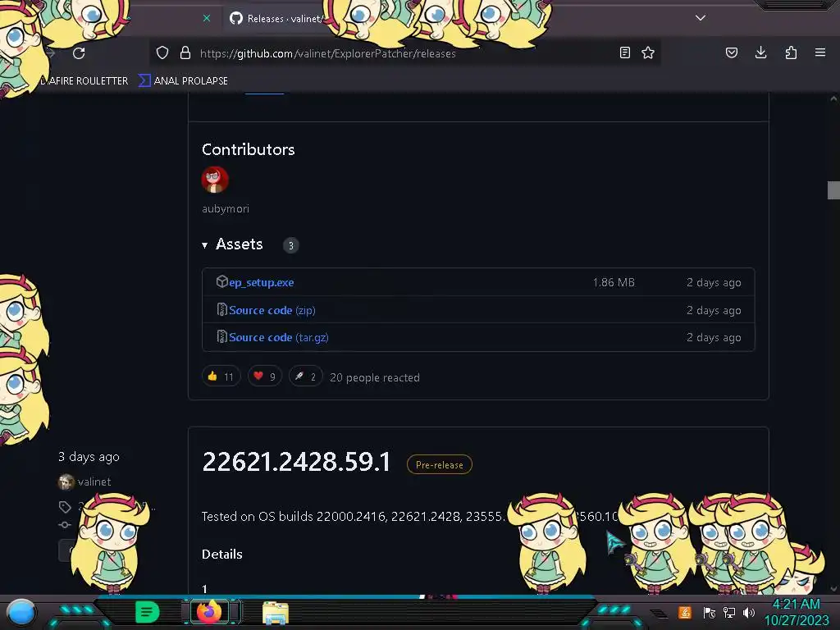Open release 22621.2428.59.1 title link

(296, 462)
